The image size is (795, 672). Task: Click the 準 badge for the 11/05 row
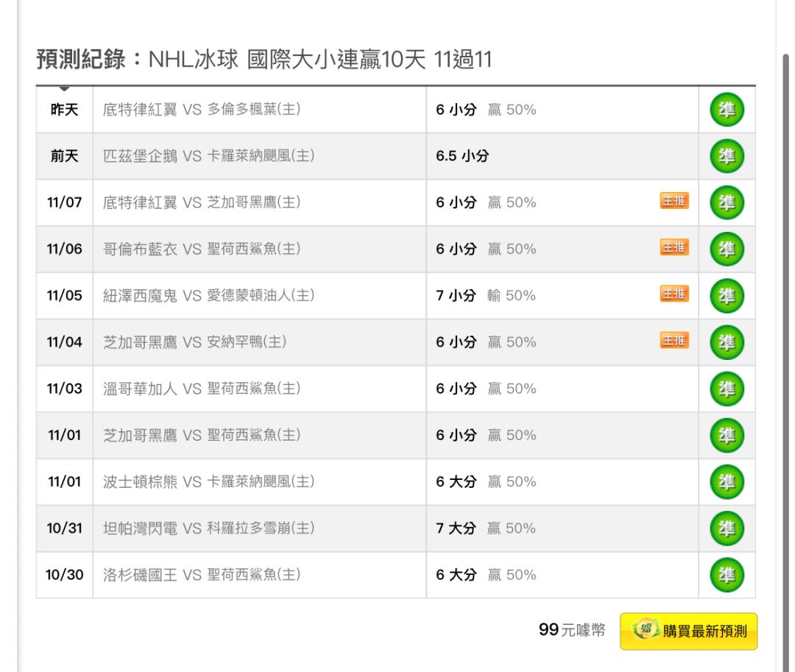727,296
